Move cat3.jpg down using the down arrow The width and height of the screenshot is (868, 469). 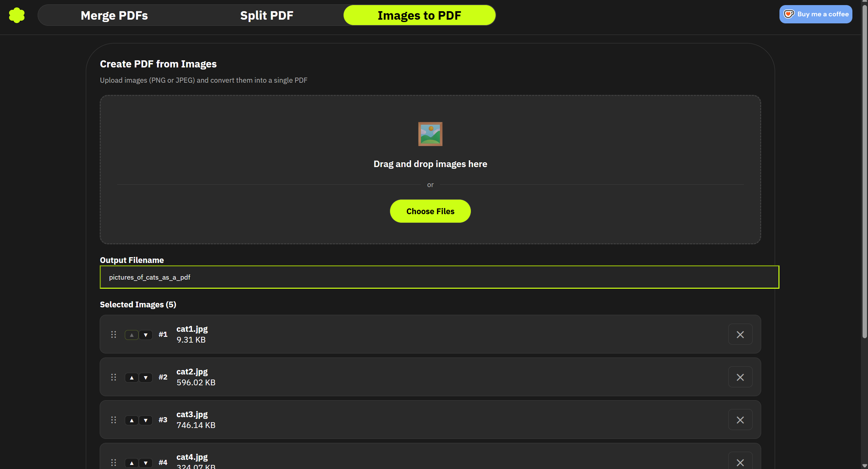[x=146, y=420]
